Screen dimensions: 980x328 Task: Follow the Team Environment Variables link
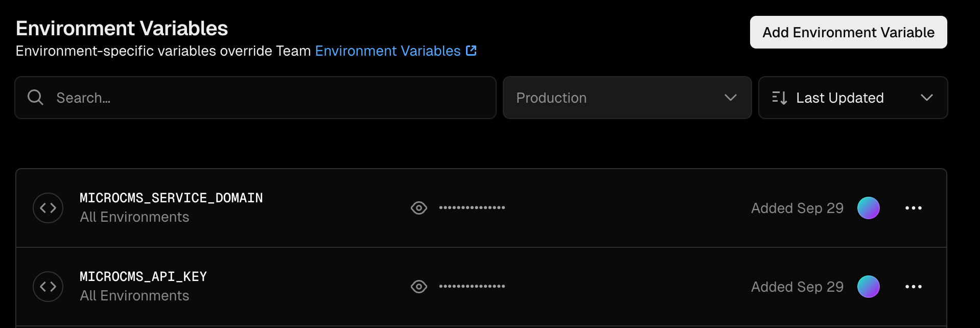[388, 51]
